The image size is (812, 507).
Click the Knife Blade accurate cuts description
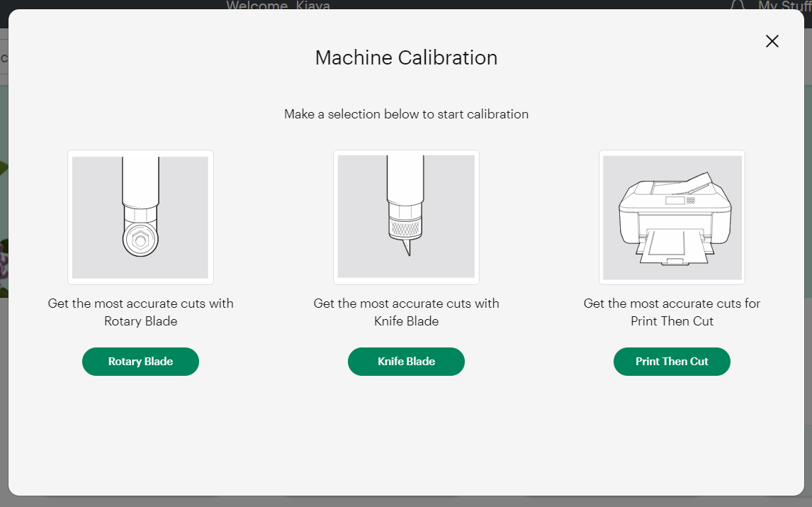pyautogui.click(x=406, y=312)
